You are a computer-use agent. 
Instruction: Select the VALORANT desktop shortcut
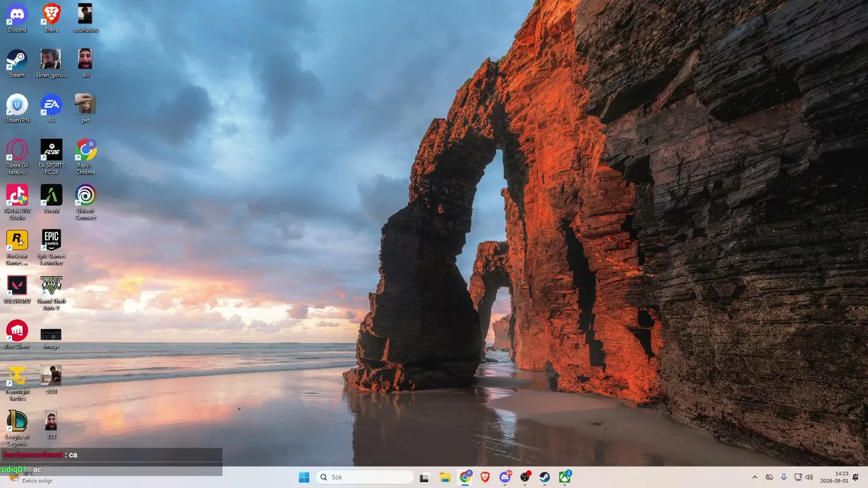click(17, 289)
